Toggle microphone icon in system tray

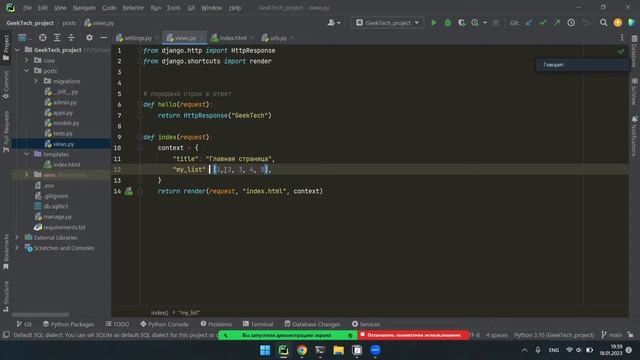tap(538, 350)
